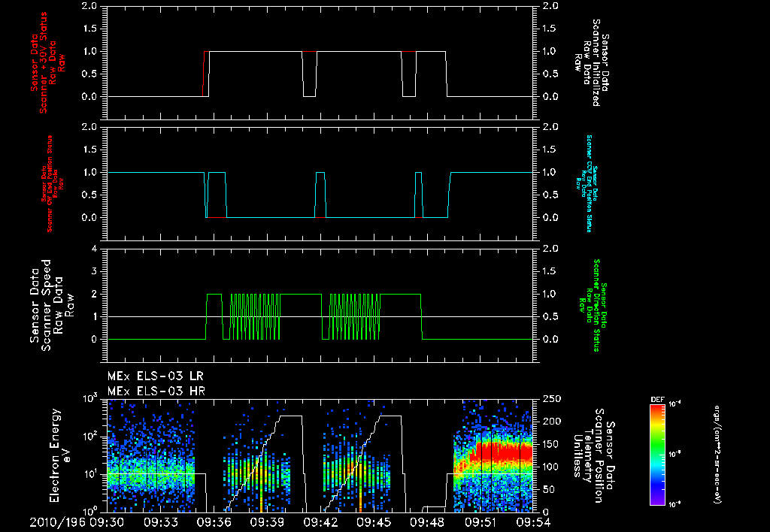The image size is (770, 532).
Task: Click the 09:36 time axis label
Action: [x=213, y=523]
